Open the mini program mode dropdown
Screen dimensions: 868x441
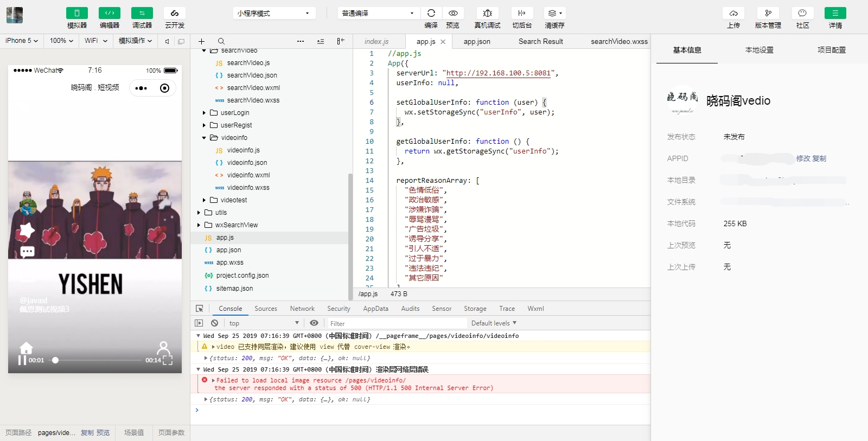tap(275, 13)
